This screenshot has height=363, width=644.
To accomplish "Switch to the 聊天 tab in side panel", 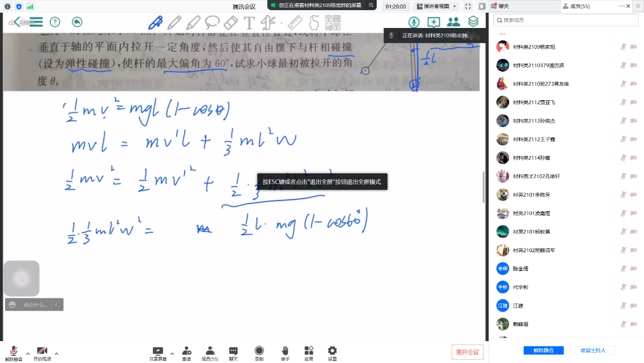I will tap(523, 6).
